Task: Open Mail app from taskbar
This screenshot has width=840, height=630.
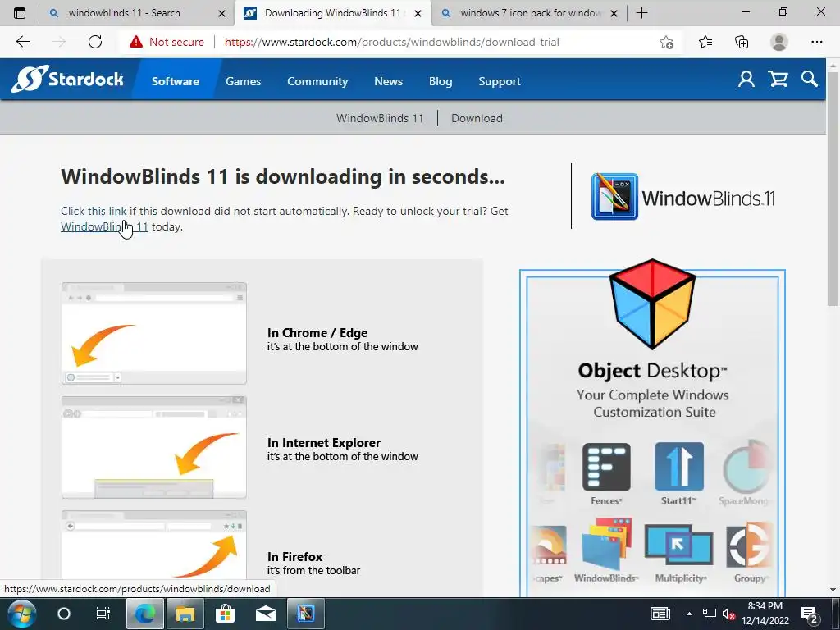Action: click(x=265, y=614)
